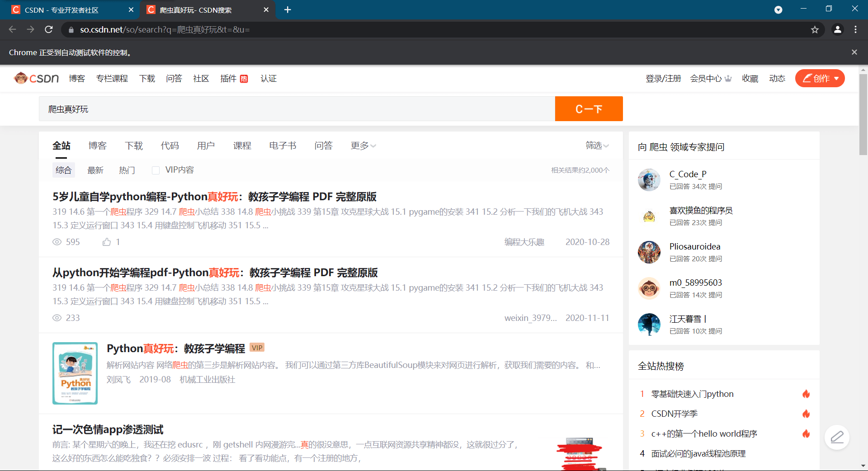
Task: Open m0_58995603 avatar
Action: (649, 288)
